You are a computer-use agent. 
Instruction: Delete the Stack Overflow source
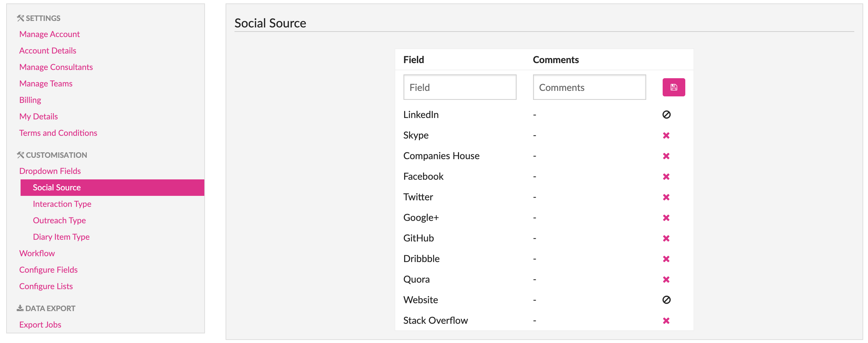(666, 321)
